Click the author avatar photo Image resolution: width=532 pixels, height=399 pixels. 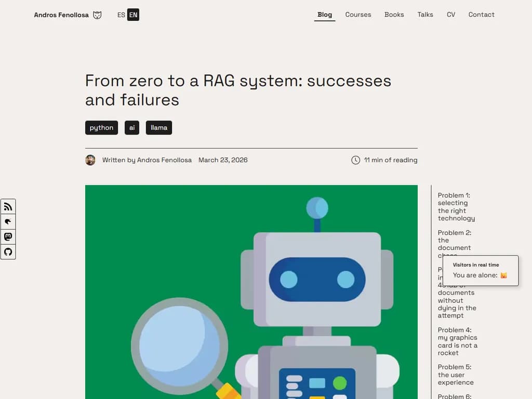pos(90,160)
